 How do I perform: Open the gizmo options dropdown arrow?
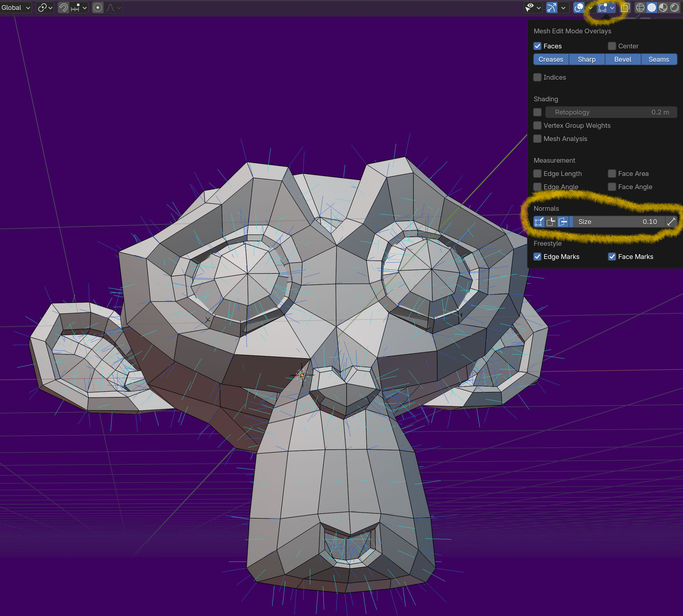click(x=563, y=8)
